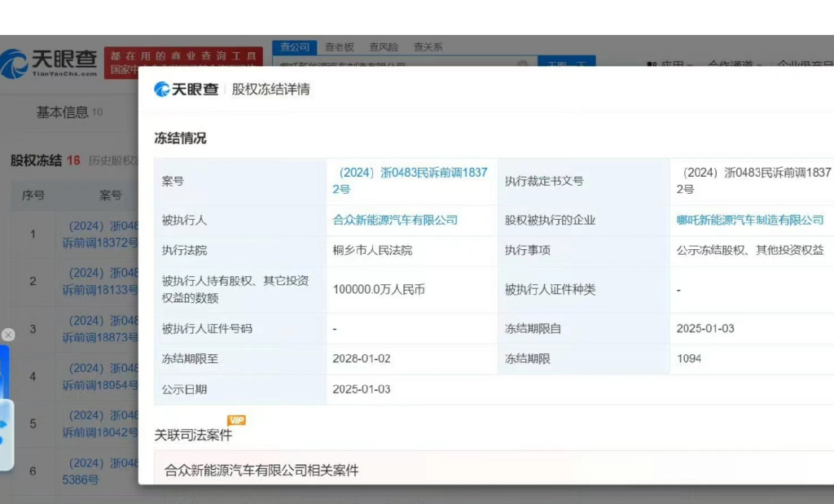The image size is (834, 504).
Task: Open case link (2024)浙0483民诉前调18372号
Action: click(x=410, y=181)
